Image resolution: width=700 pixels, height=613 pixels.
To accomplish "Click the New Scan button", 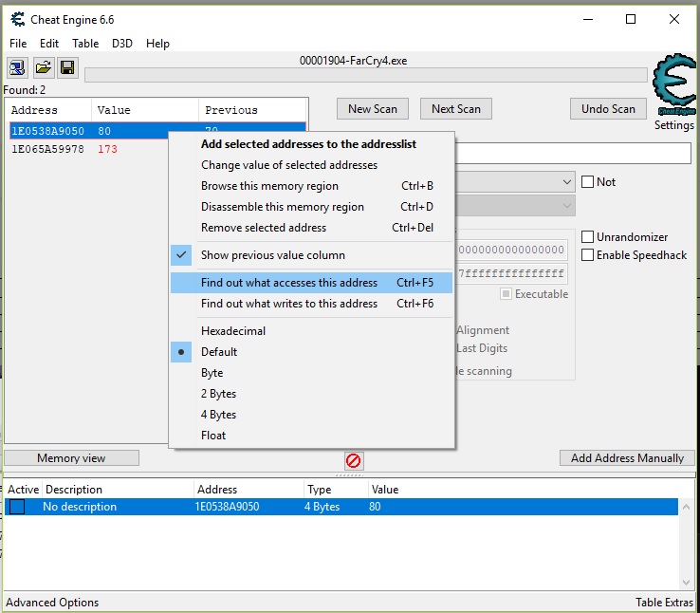I will tap(373, 109).
